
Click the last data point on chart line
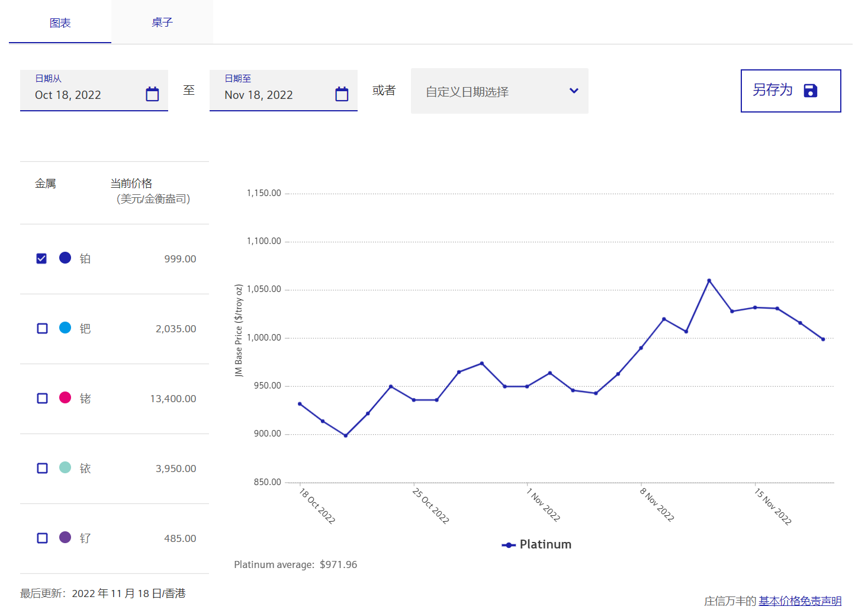click(823, 339)
